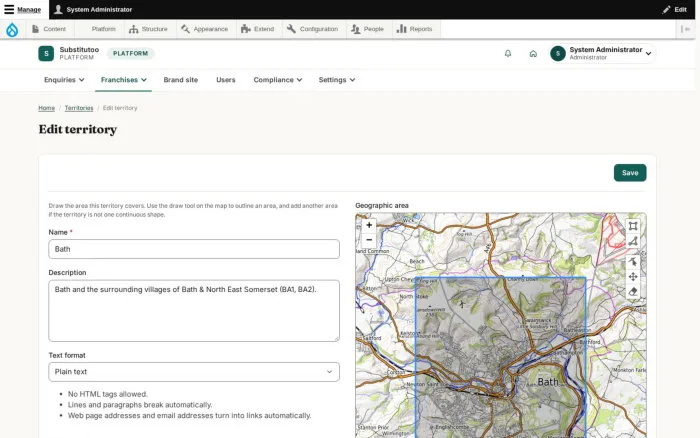Viewport: 700px width, 438px height.
Task: Click the Bath label on the map
Action: pos(548,382)
